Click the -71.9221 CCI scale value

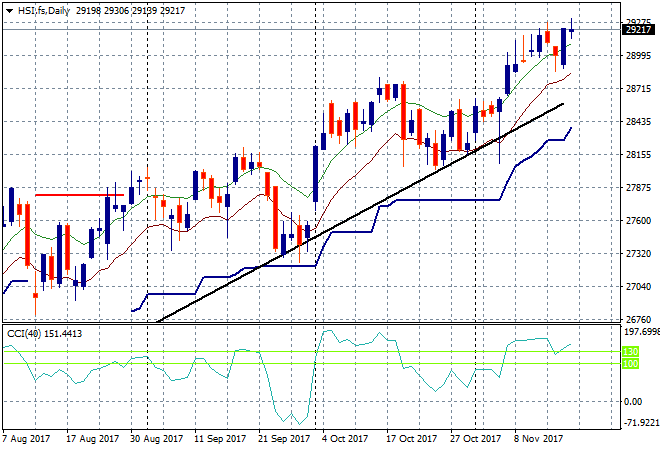641,423
